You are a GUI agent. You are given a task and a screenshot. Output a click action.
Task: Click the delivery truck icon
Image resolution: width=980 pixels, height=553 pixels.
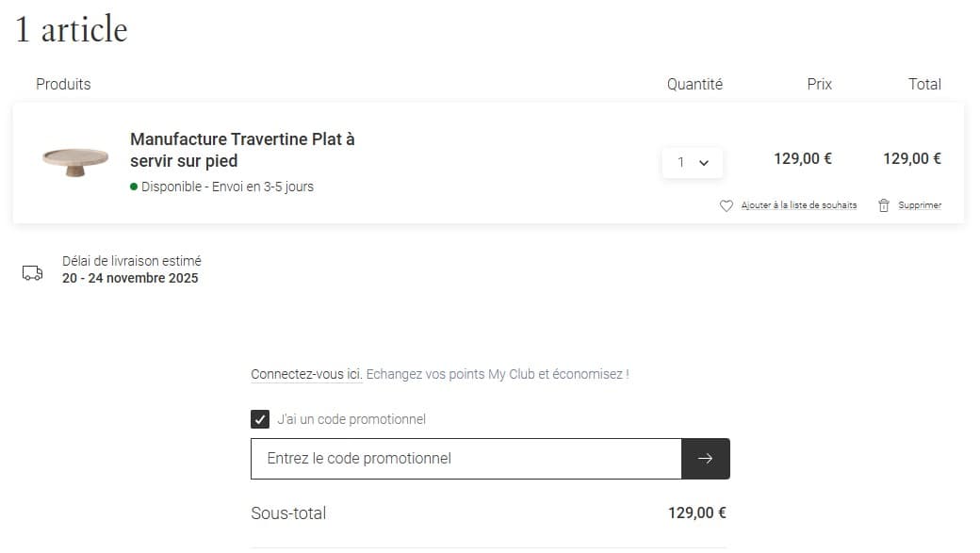[x=33, y=273]
